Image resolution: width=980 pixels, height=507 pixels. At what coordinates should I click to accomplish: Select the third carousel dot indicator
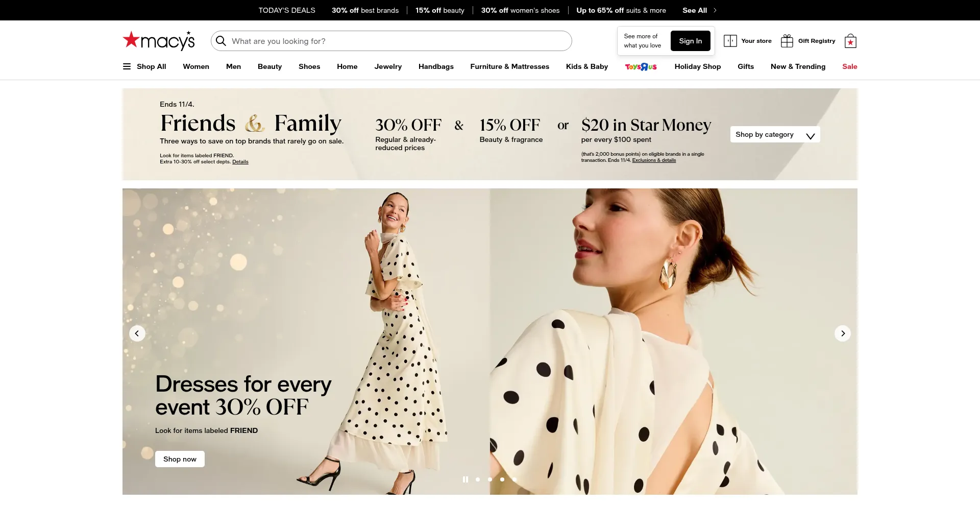[502, 479]
